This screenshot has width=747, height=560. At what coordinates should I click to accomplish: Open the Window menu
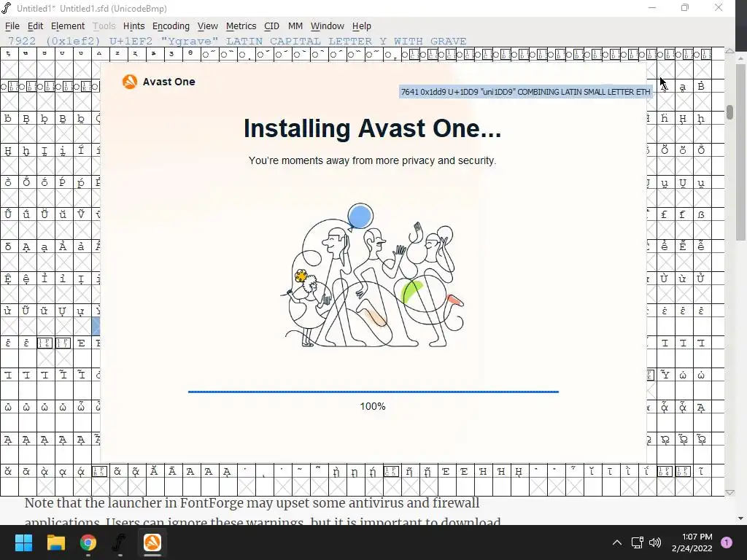click(328, 26)
